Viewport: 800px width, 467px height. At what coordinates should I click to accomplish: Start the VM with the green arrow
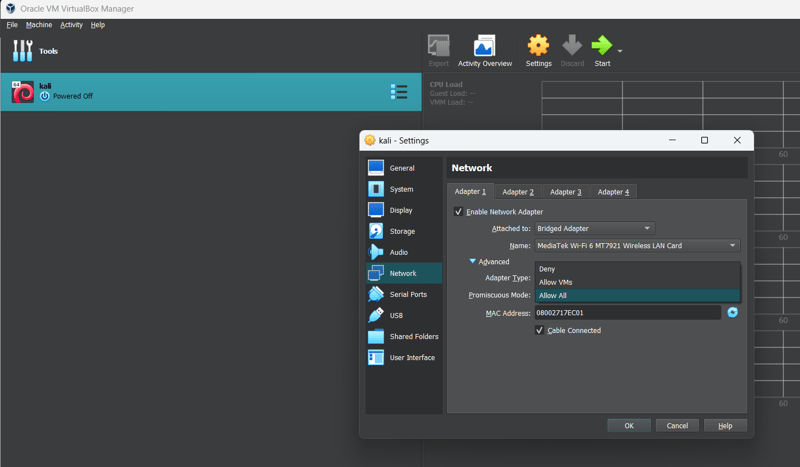click(x=602, y=51)
